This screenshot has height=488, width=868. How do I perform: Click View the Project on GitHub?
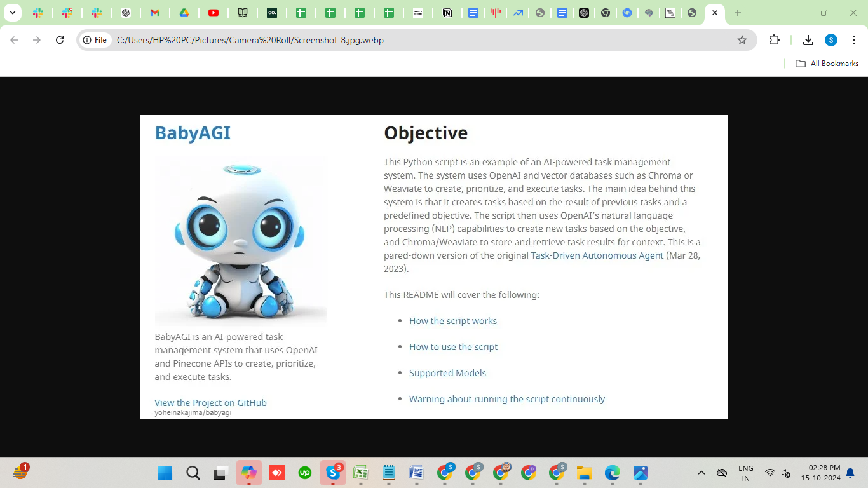click(x=210, y=403)
